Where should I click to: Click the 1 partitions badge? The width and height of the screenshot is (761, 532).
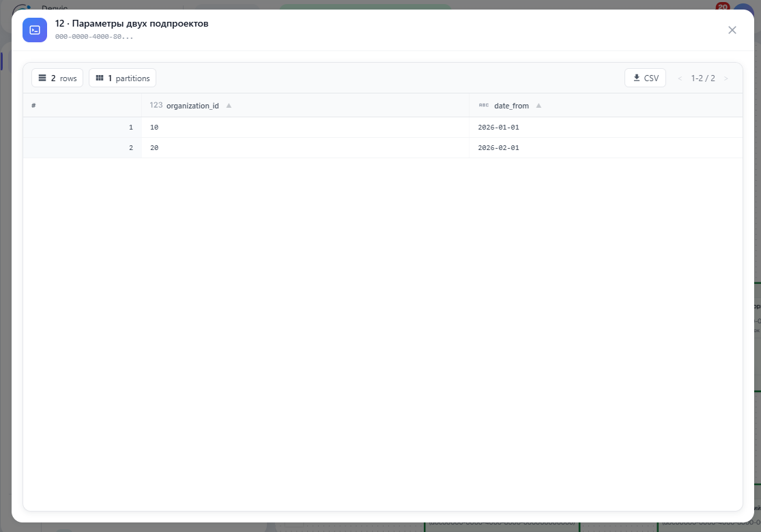point(122,78)
